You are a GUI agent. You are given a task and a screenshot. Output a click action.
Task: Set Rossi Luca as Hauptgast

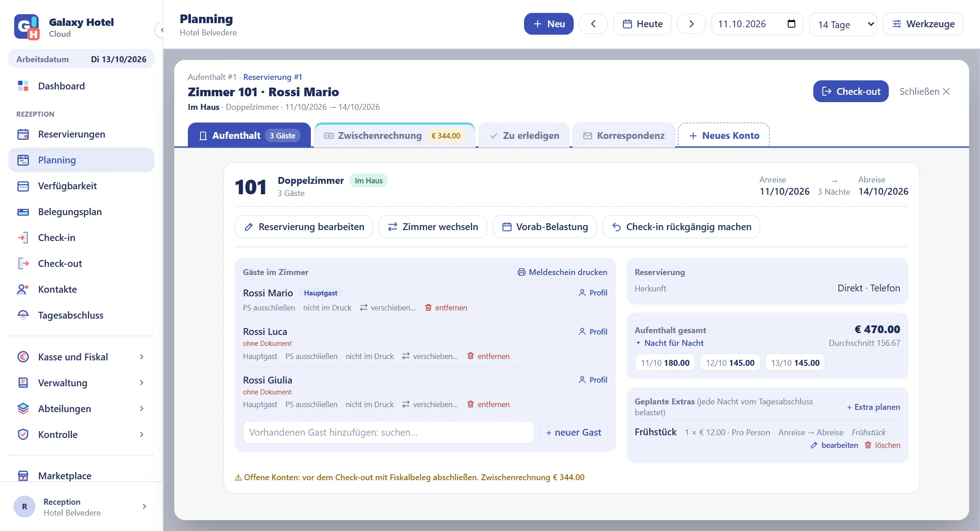click(x=260, y=356)
